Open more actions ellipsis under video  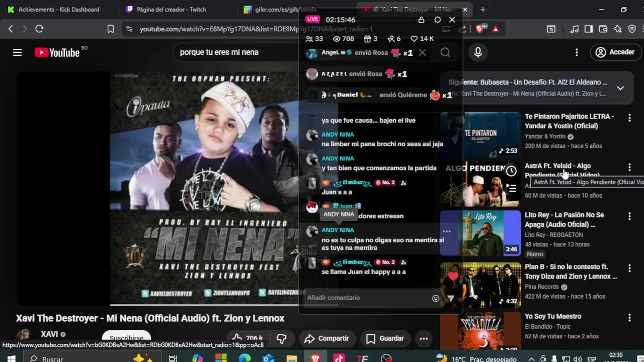tap(424, 338)
